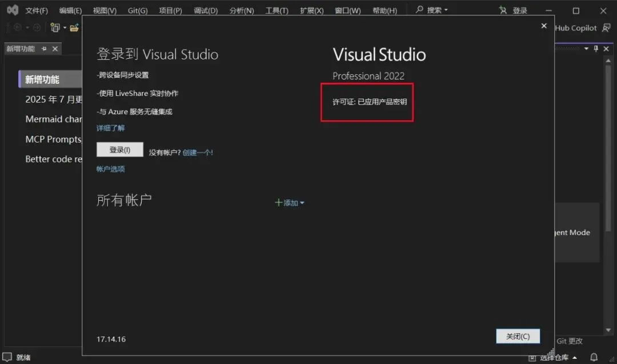The image size is (617, 364).
Task: Click the 就绪 status text
Action: coord(23,357)
